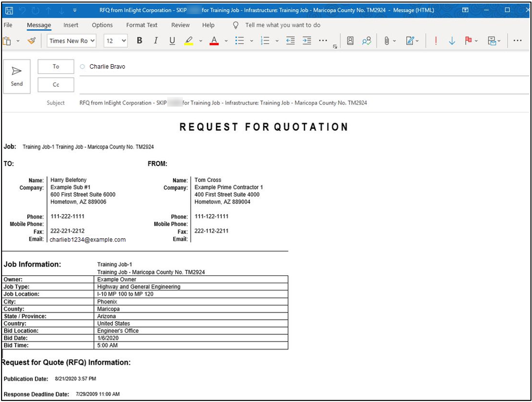Increase the paragraph indent

tap(307, 41)
